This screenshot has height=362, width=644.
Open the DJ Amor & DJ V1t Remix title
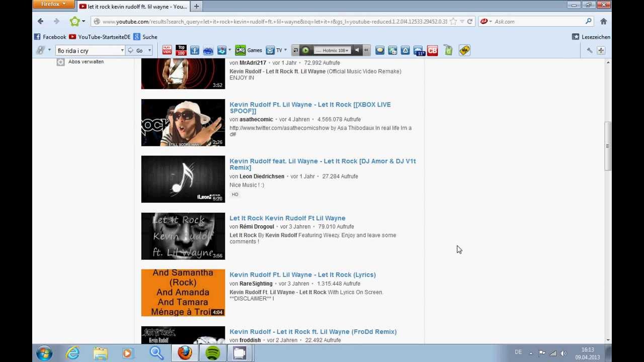323,164
